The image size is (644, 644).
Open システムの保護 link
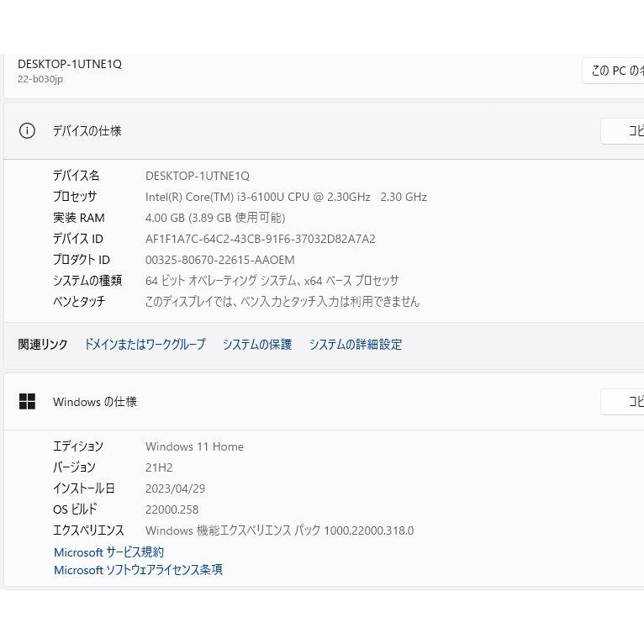click(257, 344)
